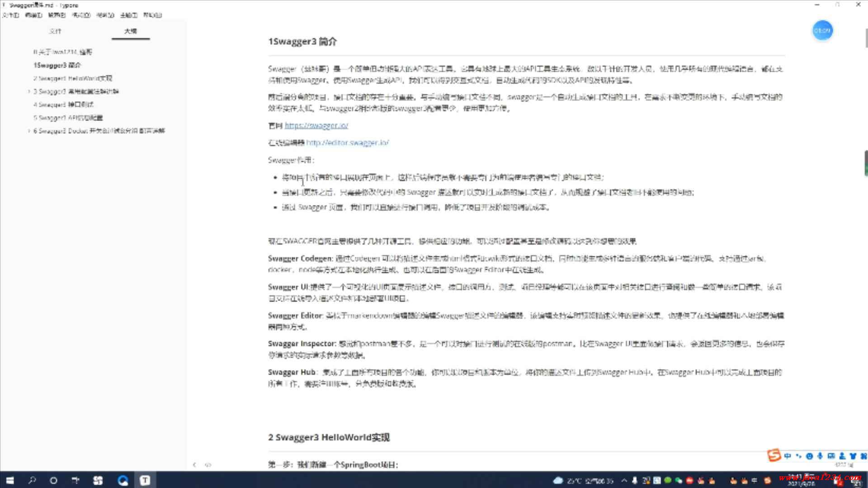Click the Swagger作用 paragraph text
868x488 pixels.
291,160
